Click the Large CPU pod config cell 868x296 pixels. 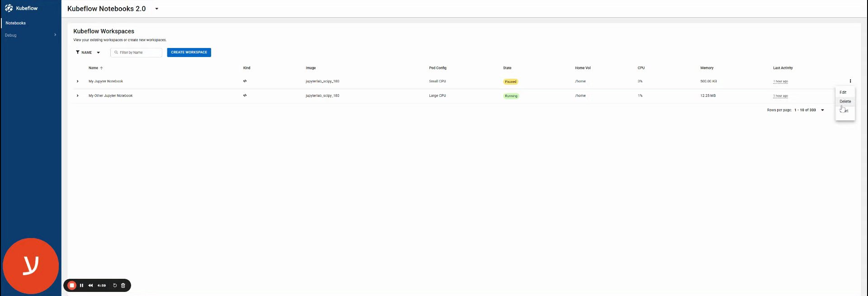(437, 96)
